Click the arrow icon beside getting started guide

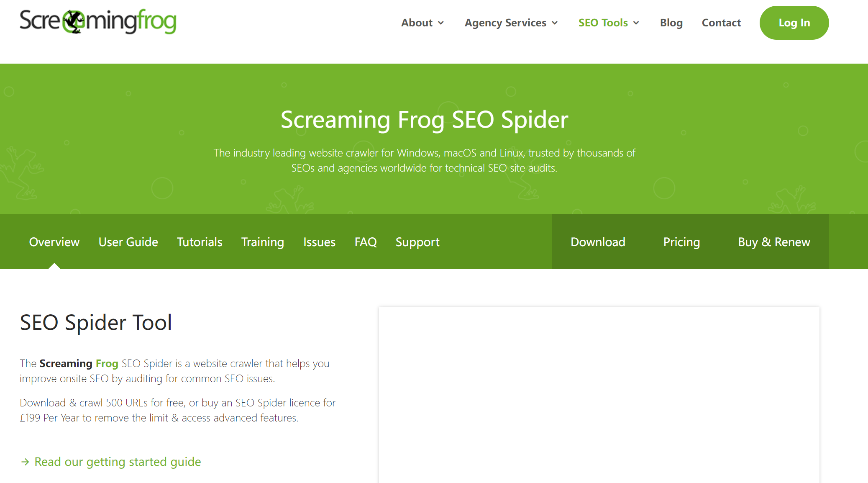[25, 462]
